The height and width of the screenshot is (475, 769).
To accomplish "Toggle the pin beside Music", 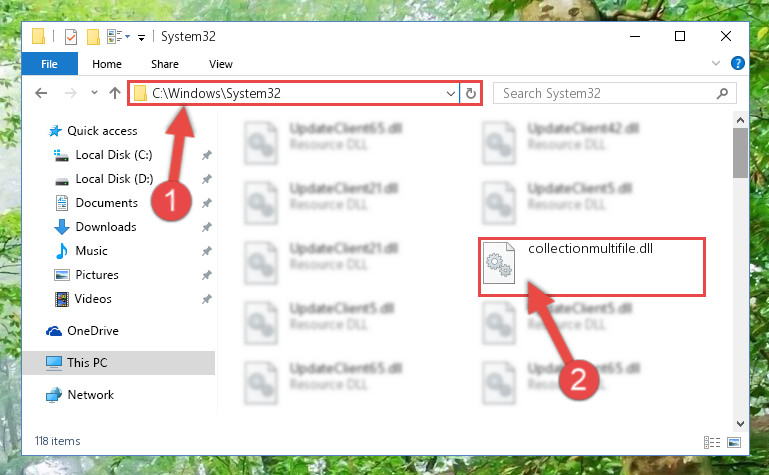I will 206,251.
